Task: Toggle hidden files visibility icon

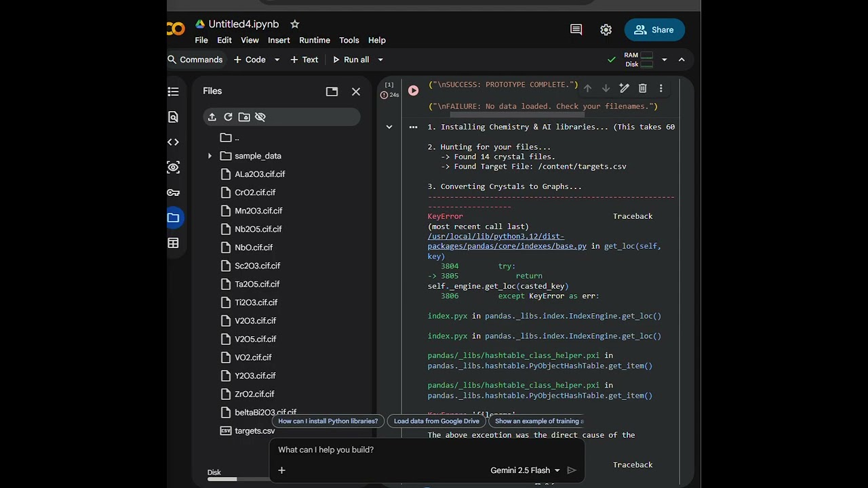Action: (260, 117)
